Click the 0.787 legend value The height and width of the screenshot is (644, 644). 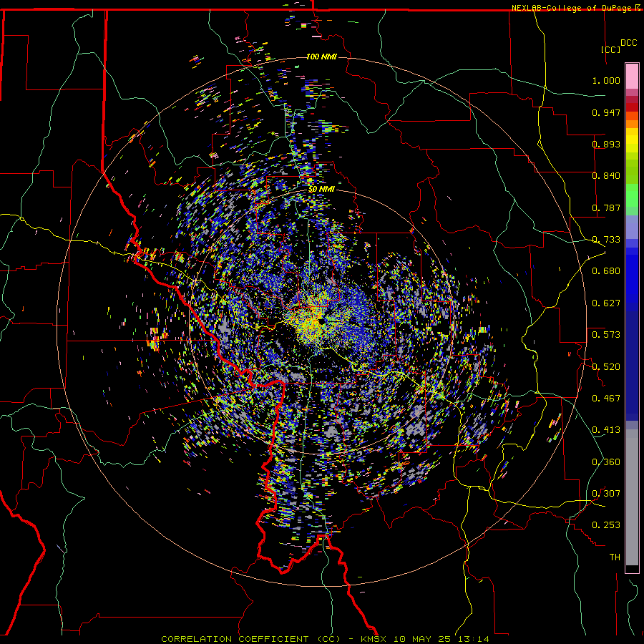tap(606, 208)
